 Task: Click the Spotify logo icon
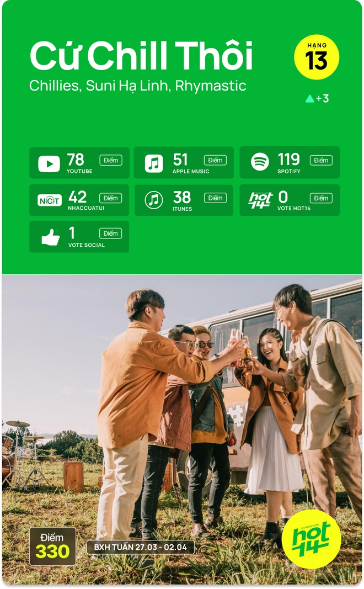coord(260,162)
